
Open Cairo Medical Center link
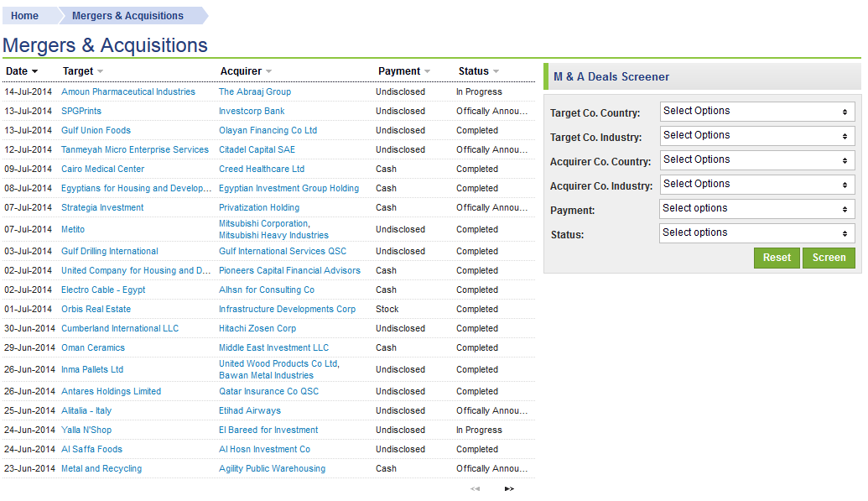102,170
